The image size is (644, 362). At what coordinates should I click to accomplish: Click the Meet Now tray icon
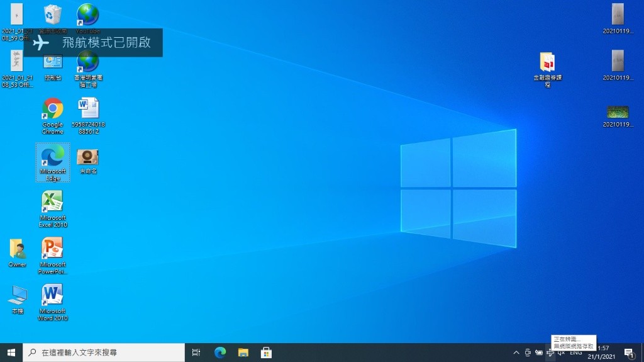[528, 353]
